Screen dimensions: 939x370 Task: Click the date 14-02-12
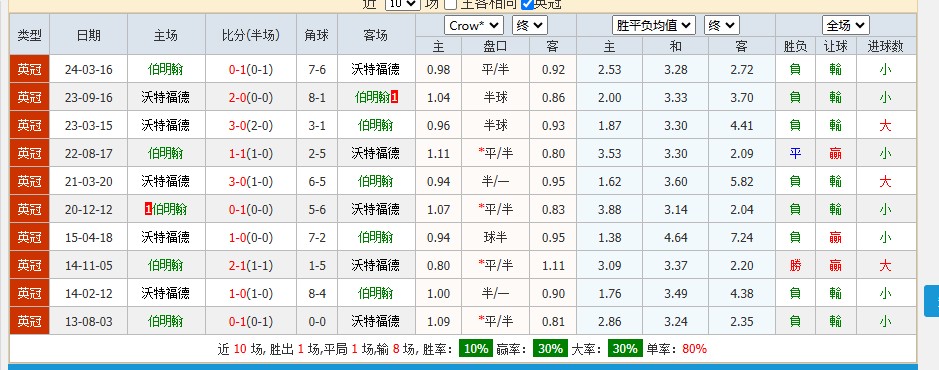[x=89, y=293]
